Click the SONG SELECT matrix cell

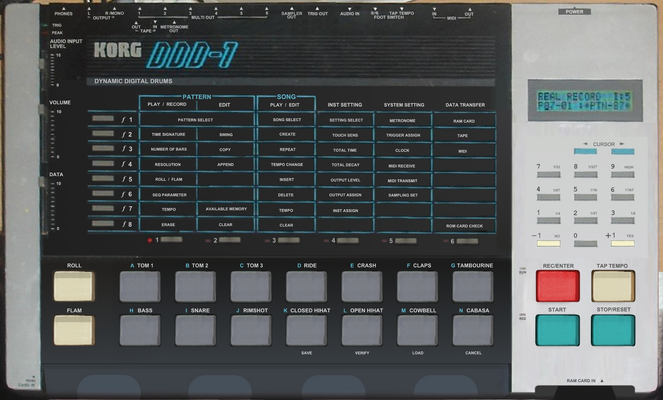coord(287,120)
